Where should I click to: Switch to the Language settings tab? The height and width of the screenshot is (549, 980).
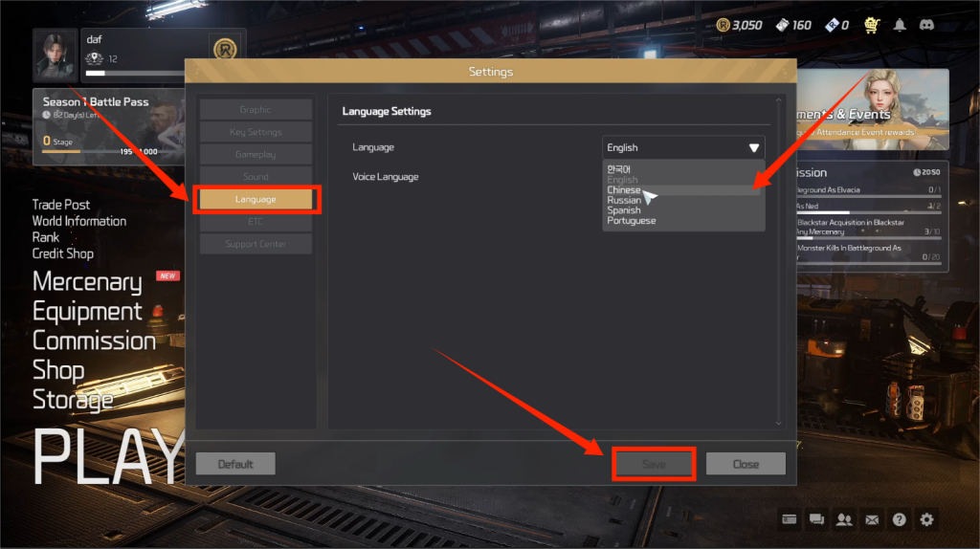[256, 199]
